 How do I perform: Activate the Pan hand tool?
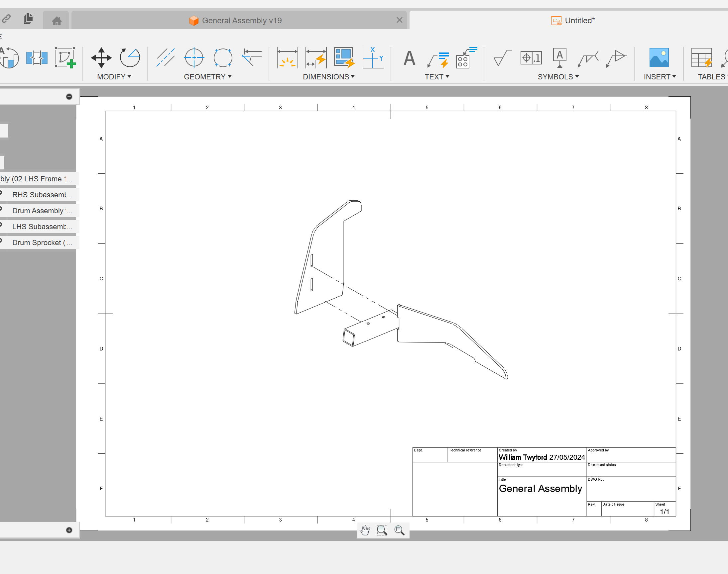pos(365,530)
